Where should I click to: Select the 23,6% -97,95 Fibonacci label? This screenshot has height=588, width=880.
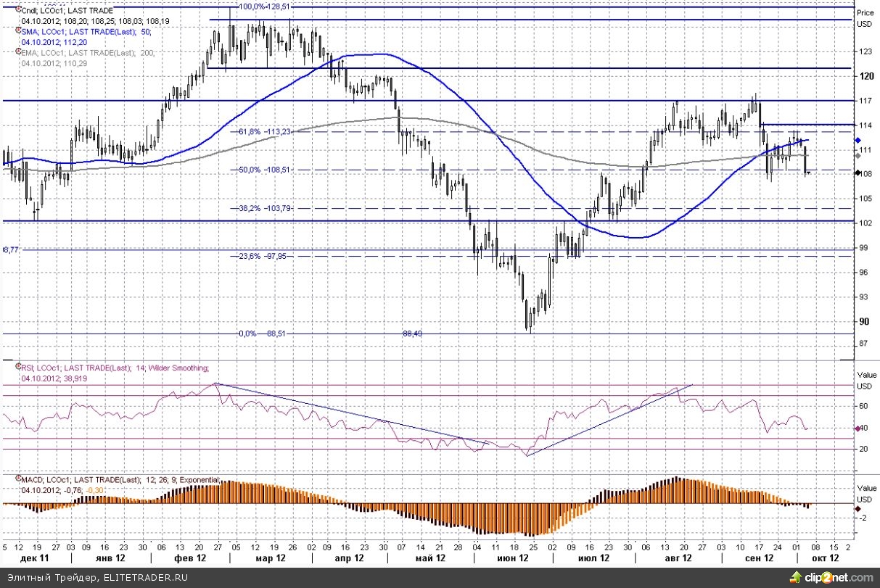pos(264,256)
